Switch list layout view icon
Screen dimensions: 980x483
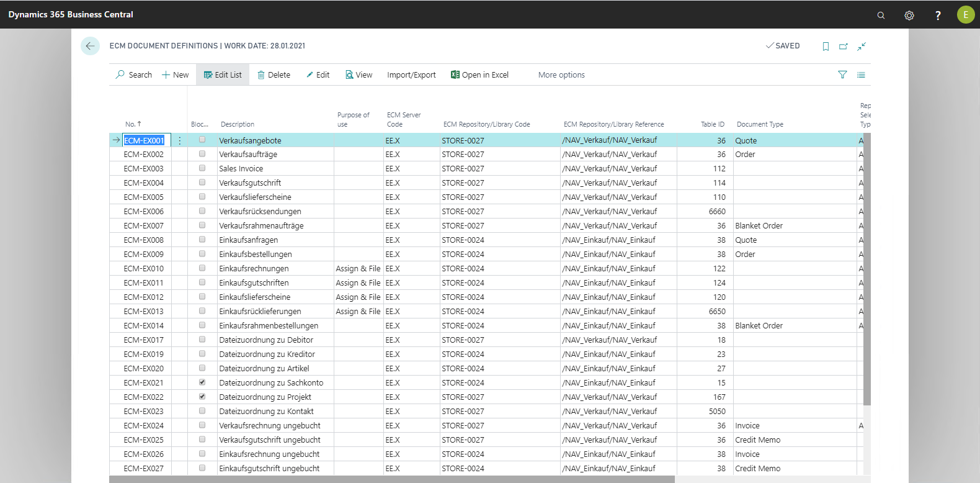(861, 74)
